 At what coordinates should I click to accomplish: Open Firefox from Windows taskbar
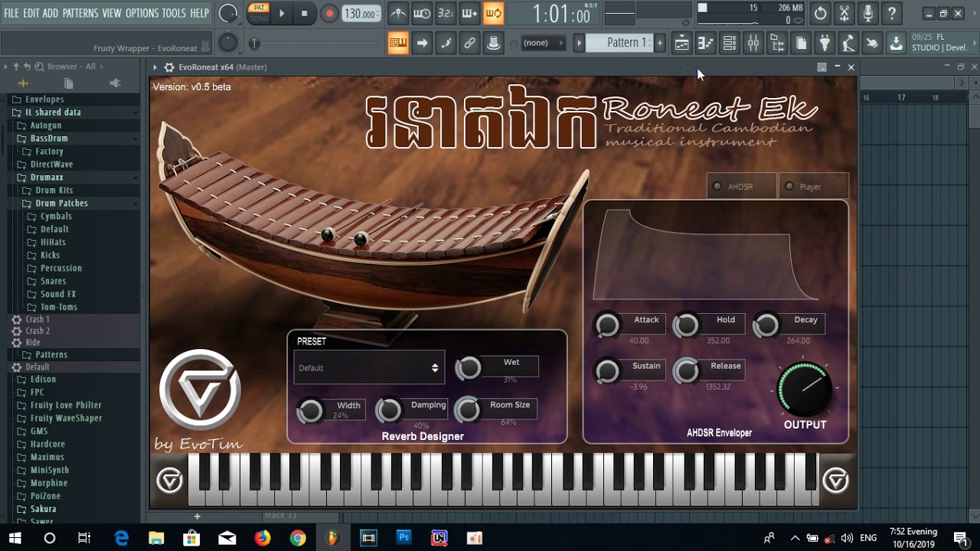263,538
